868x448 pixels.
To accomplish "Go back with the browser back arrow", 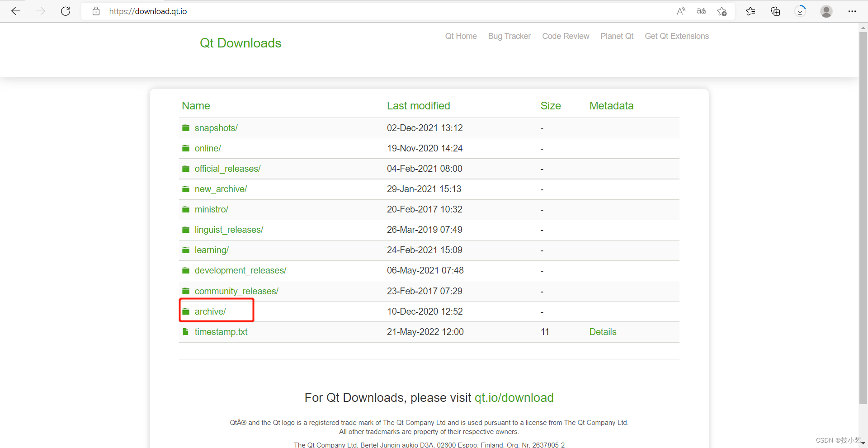I will [16, 11].
